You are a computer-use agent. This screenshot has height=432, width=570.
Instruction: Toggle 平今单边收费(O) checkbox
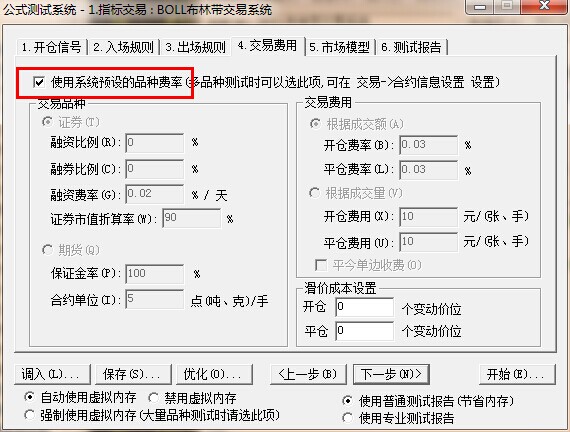click(321, 265)
